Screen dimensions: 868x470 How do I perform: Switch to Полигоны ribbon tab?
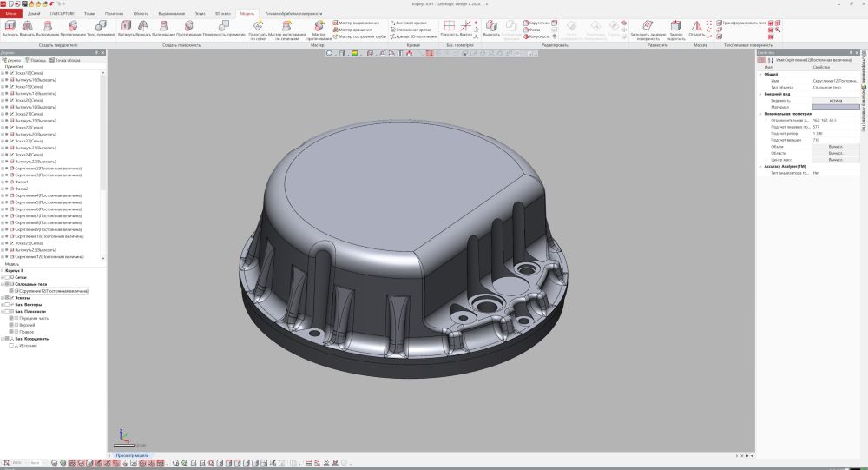pos(114,13)
